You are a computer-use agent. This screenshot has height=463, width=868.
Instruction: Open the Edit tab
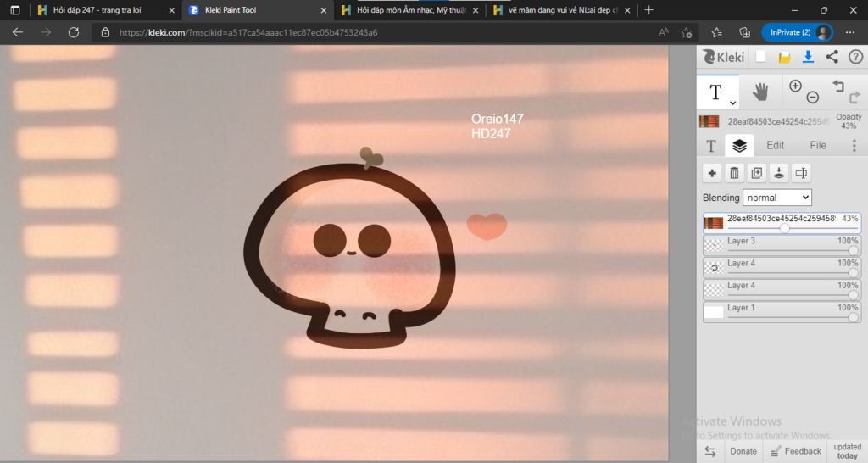775,145
